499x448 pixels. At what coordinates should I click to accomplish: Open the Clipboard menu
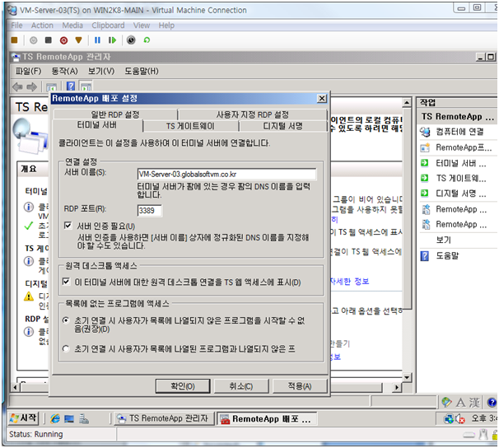pyautogui.click(x=108, y=26)
